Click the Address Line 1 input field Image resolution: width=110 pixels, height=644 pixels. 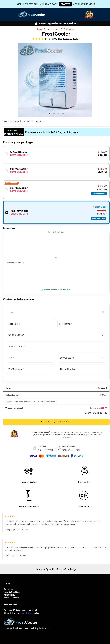point(56,346)
